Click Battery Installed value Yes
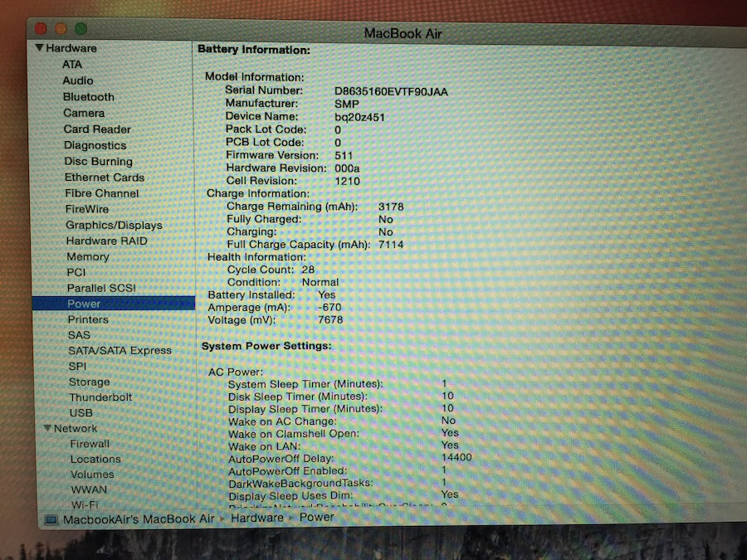This screenshot has height=560, width=747. point(327,295)
